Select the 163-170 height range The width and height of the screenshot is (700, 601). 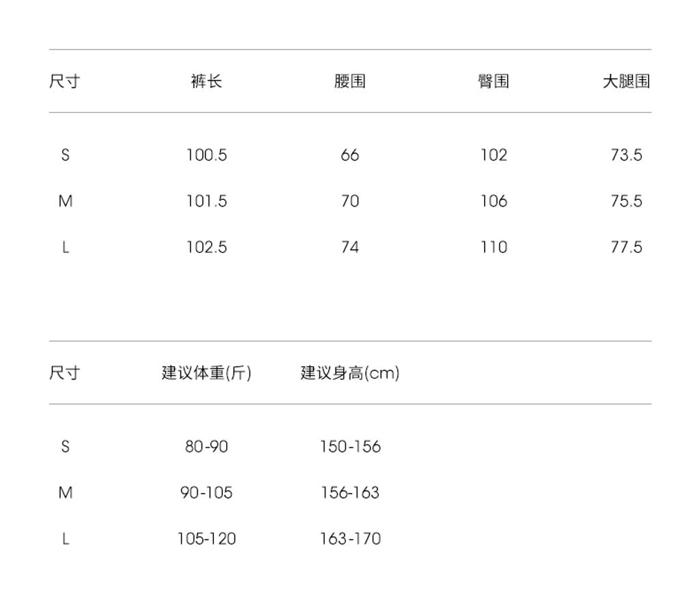coord(350,539)
